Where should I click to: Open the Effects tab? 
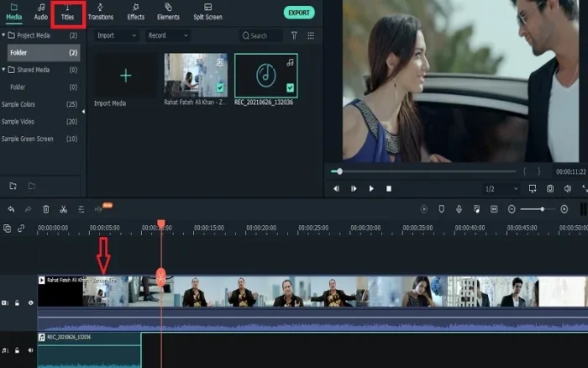click(x=136, y=12)
